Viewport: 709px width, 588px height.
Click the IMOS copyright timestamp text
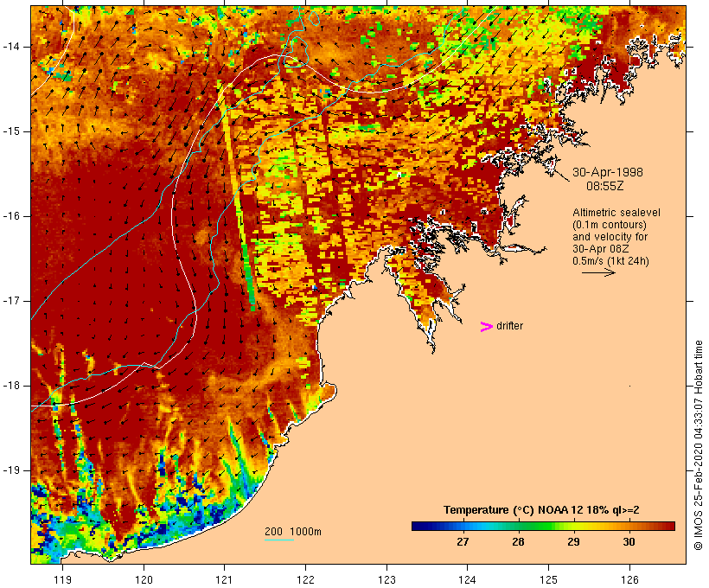[699, 445]
